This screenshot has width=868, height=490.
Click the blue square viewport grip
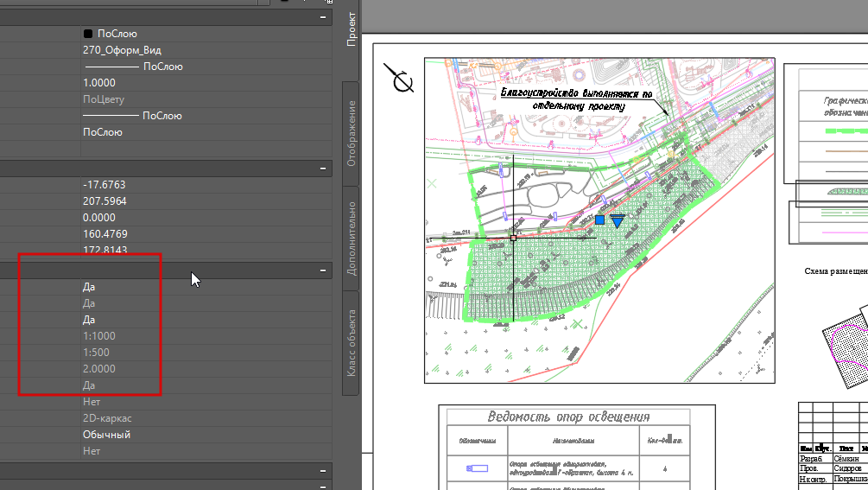(x=599, y=220)
